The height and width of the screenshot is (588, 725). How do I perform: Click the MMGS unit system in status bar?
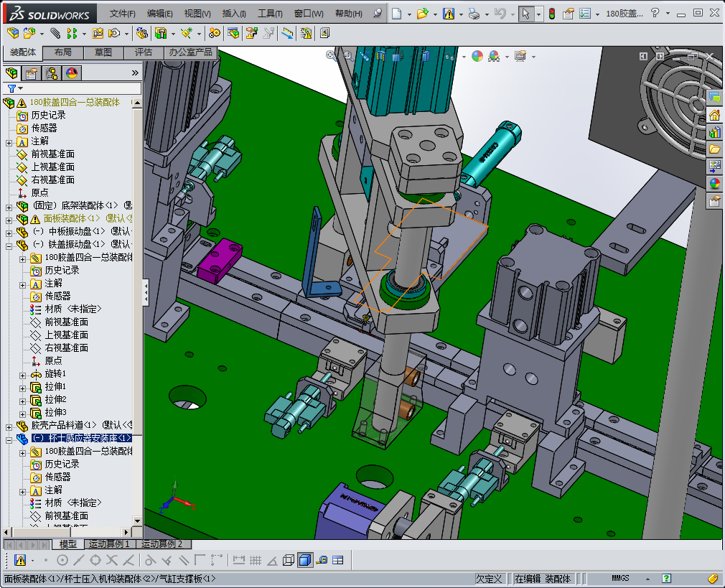point(620,579)
